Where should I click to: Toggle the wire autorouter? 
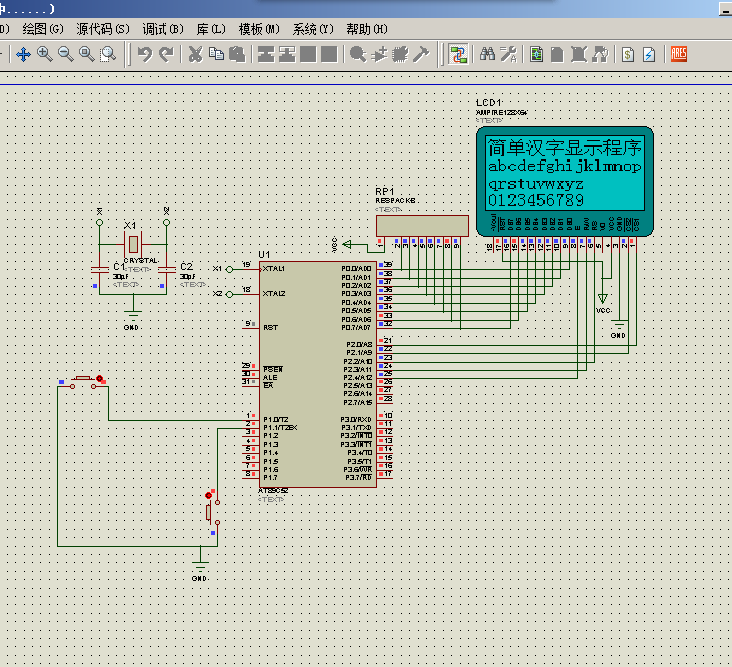click(458, 54)
